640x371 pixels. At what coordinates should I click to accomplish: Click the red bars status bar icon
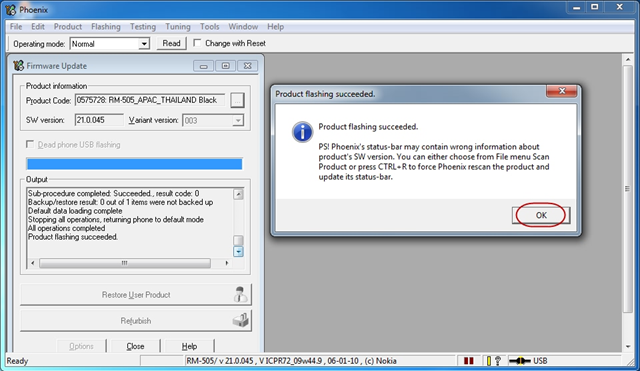point(469,361)
